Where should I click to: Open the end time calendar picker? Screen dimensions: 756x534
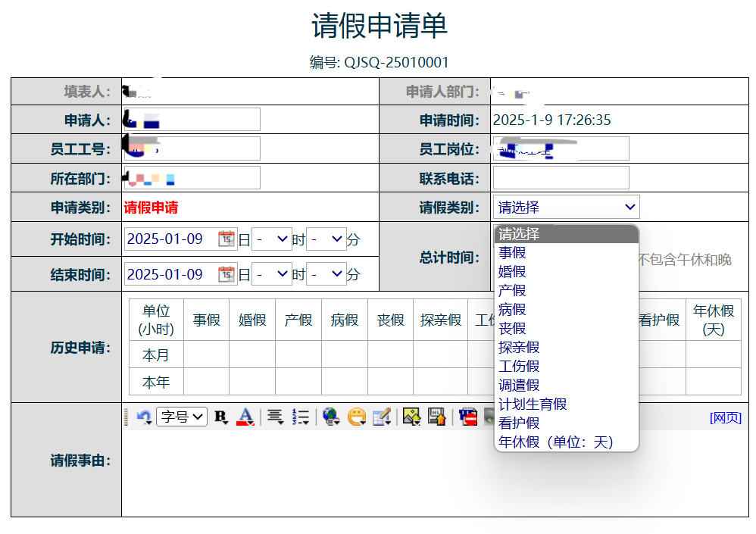click(226, 274)
